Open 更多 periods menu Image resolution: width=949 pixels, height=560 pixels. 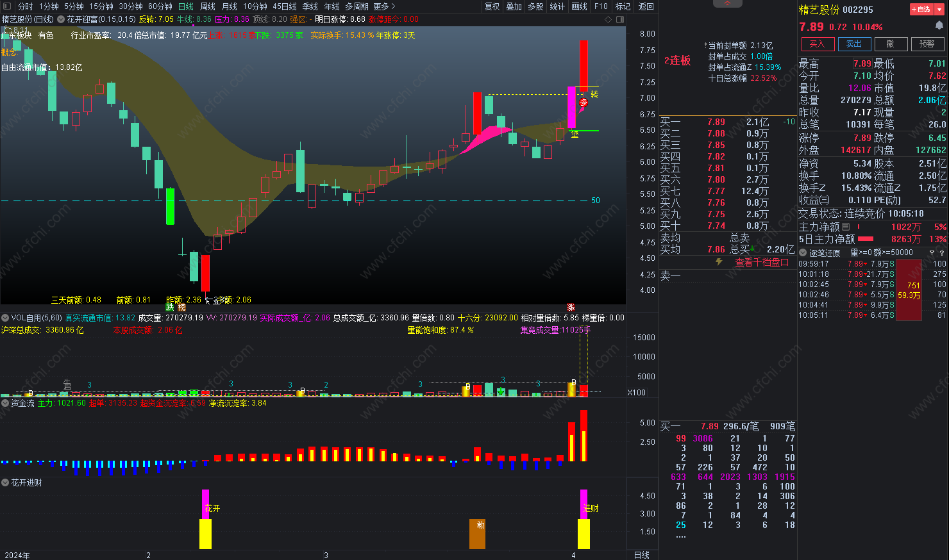click(385, 6)
